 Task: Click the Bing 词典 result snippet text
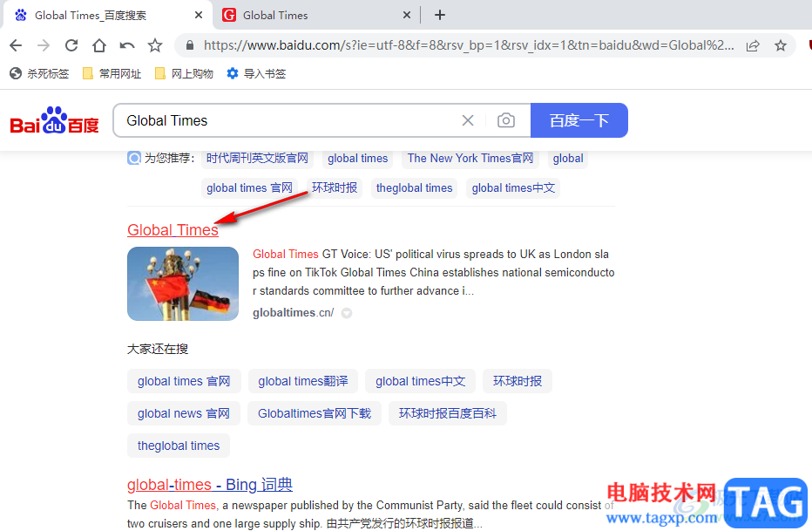coord(370,514)
